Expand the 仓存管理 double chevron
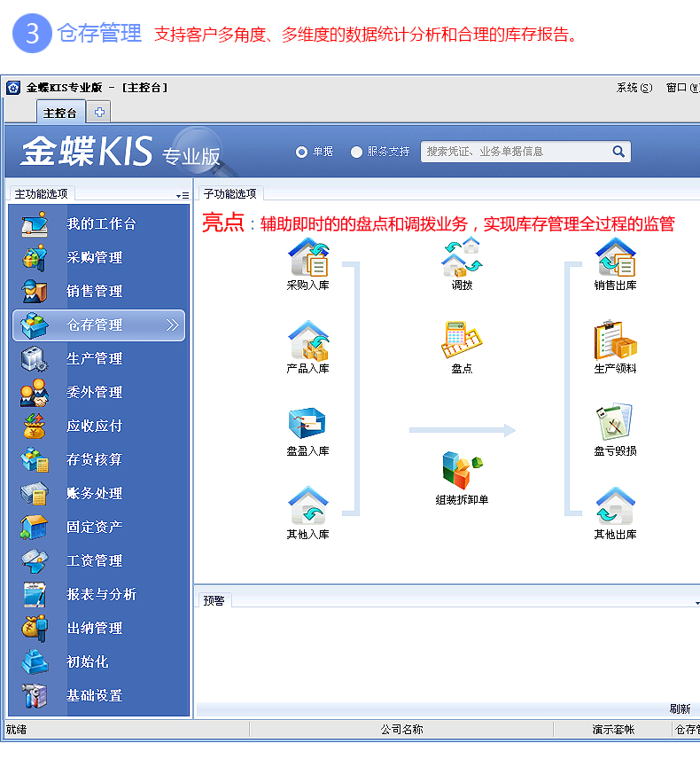This screenshot has height=759, width=700. point(172,325)
